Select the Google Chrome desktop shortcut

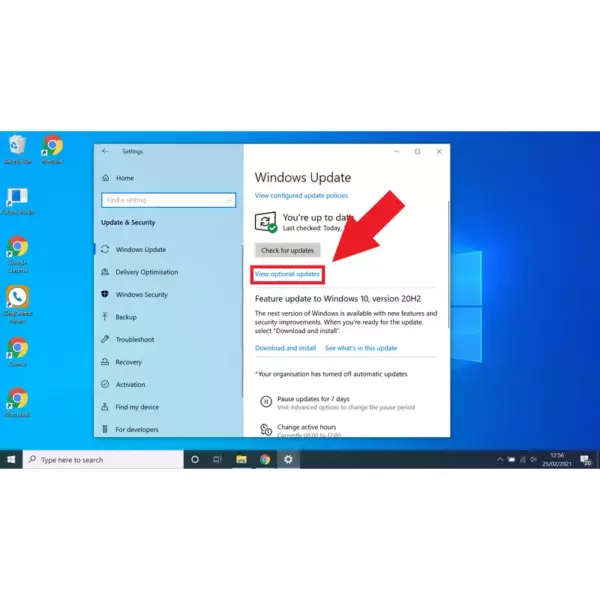18,254
